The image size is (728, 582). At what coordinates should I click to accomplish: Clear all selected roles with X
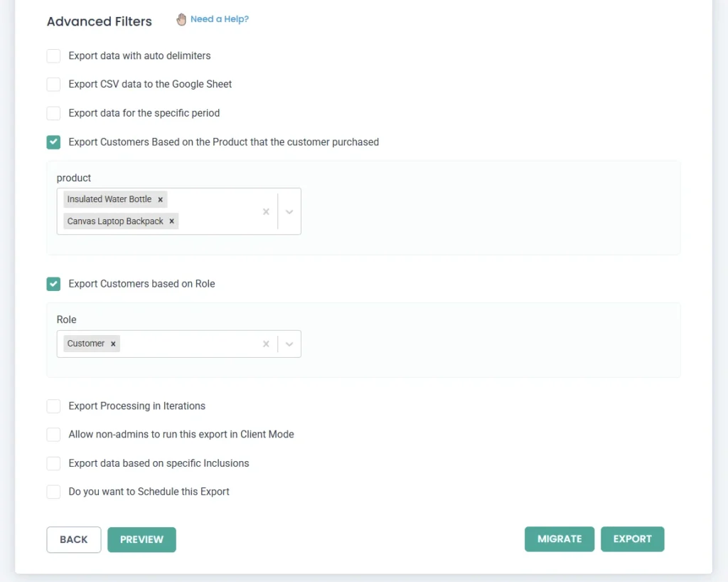[266, 344]
